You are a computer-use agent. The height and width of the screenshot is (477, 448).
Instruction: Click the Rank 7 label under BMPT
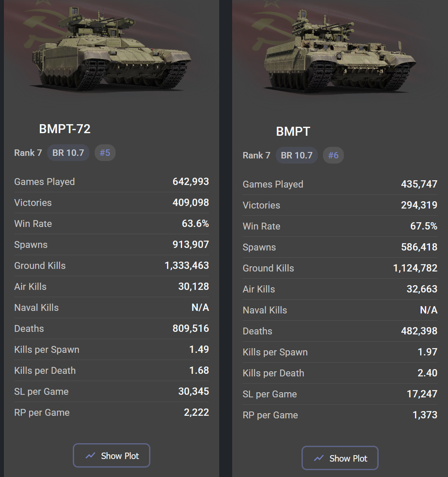(257, 155)
